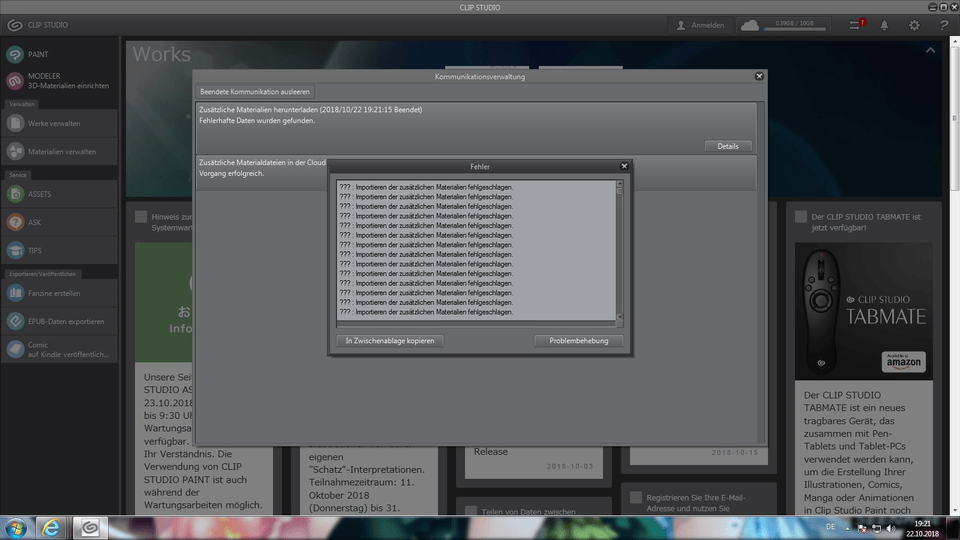Click main page scrollbar down arrow
Viewport: 960px width, 540px height.
[x=954, y=509]
